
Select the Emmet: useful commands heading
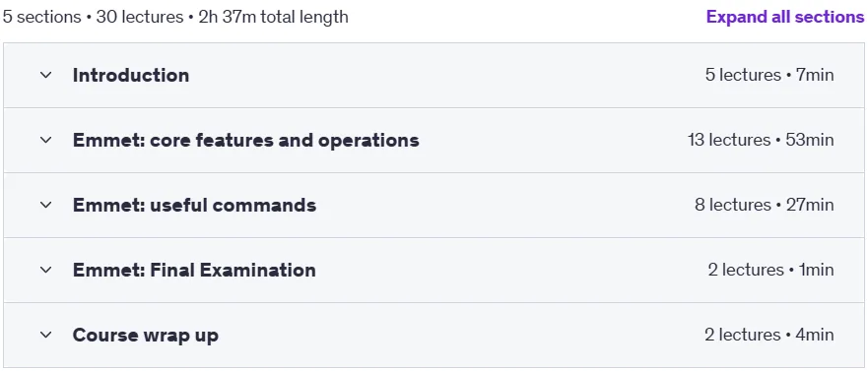click(x=194, y=205)
